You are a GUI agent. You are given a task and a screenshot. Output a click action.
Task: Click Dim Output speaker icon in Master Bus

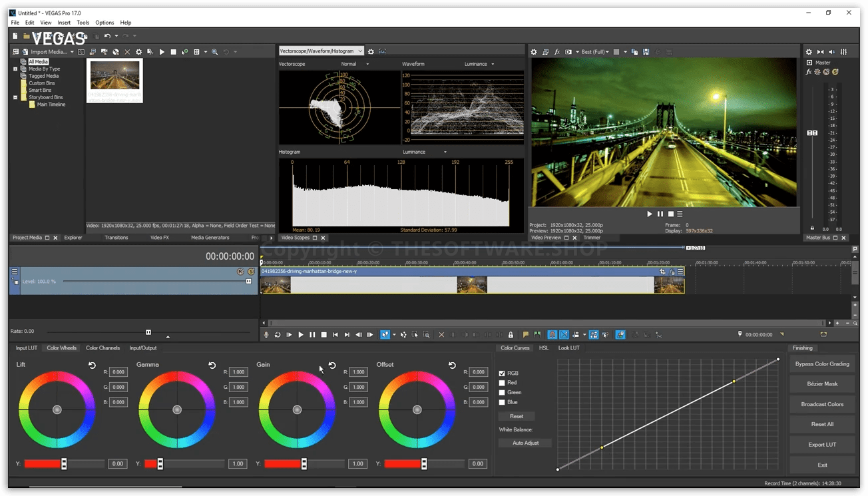tap(832, 52)
